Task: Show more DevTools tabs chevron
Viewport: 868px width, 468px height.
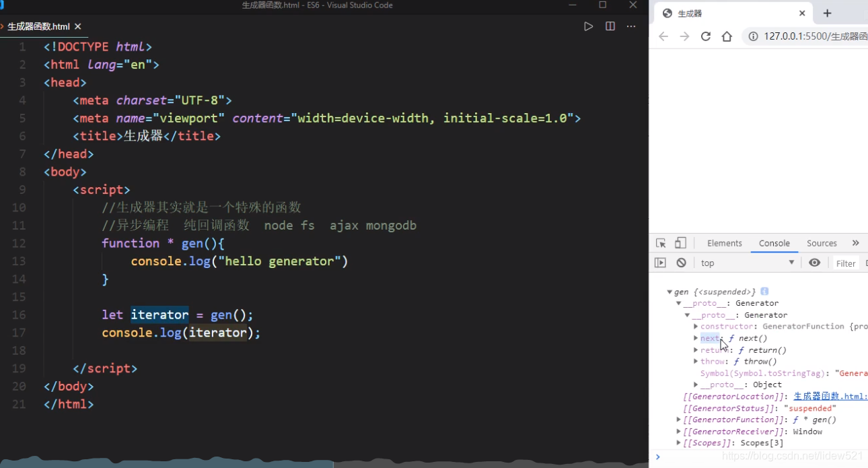Action: (856, 243)
